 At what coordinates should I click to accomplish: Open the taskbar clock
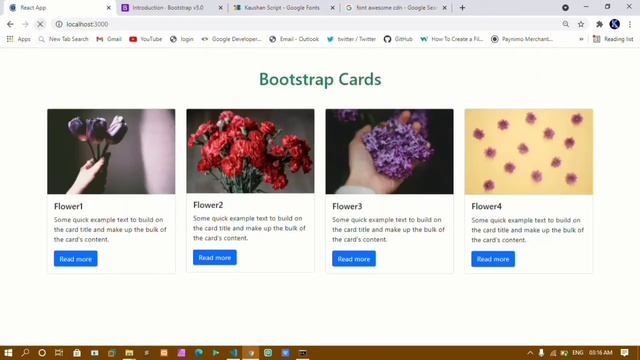tap(601, 353)
